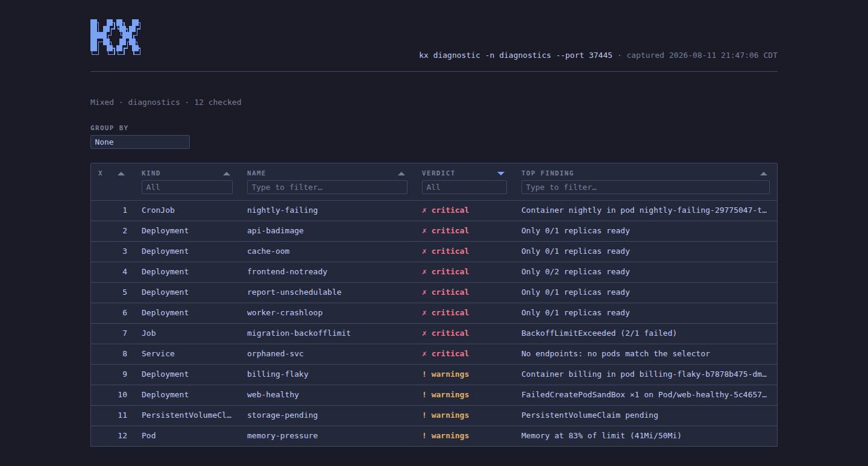This screenshot has height=466, width=868.
Task: Click the 'PersistentVolumeClaim pending' finding
Action: (x=590, y=415)
